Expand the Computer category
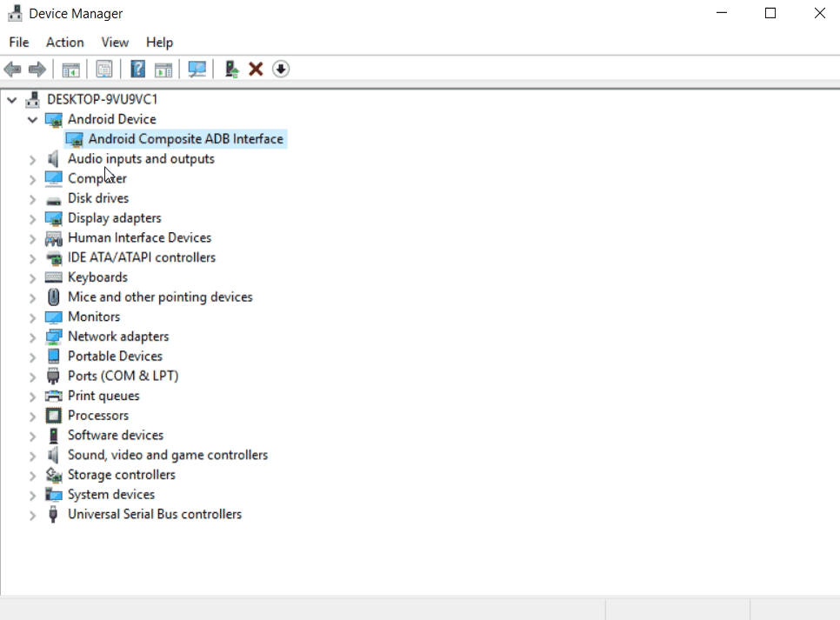This screenshot has width=840, height=620. click(x=33, y=179)
